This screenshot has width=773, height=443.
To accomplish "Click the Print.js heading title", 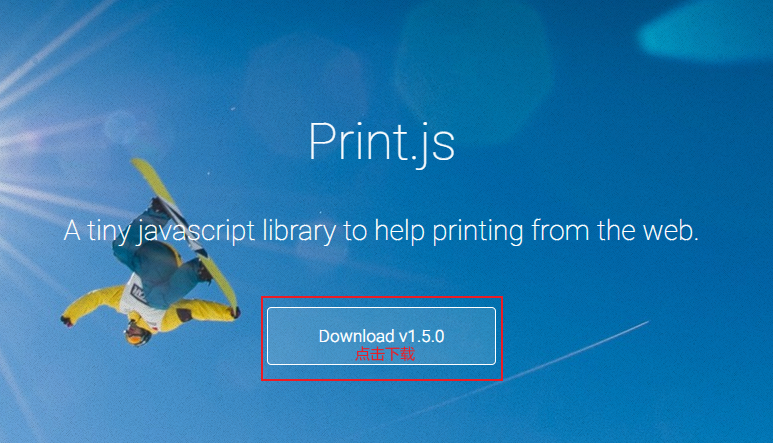I will click(x=382, y=143).
